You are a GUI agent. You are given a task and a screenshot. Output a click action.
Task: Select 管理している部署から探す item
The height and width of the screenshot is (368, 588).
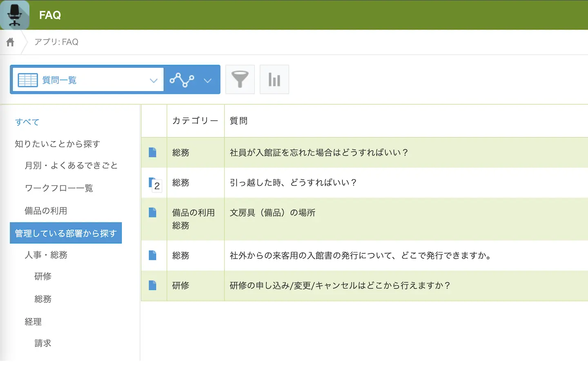[x=66, y=233]
